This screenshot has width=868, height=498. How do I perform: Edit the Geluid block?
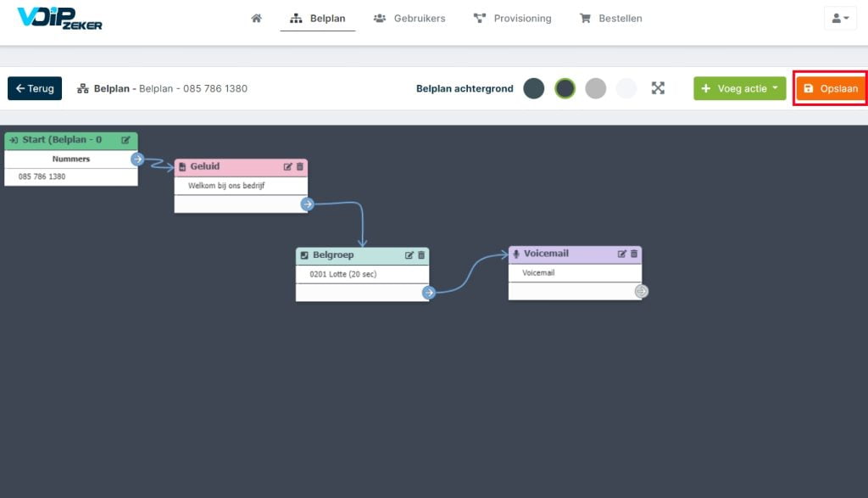(287, 167)
